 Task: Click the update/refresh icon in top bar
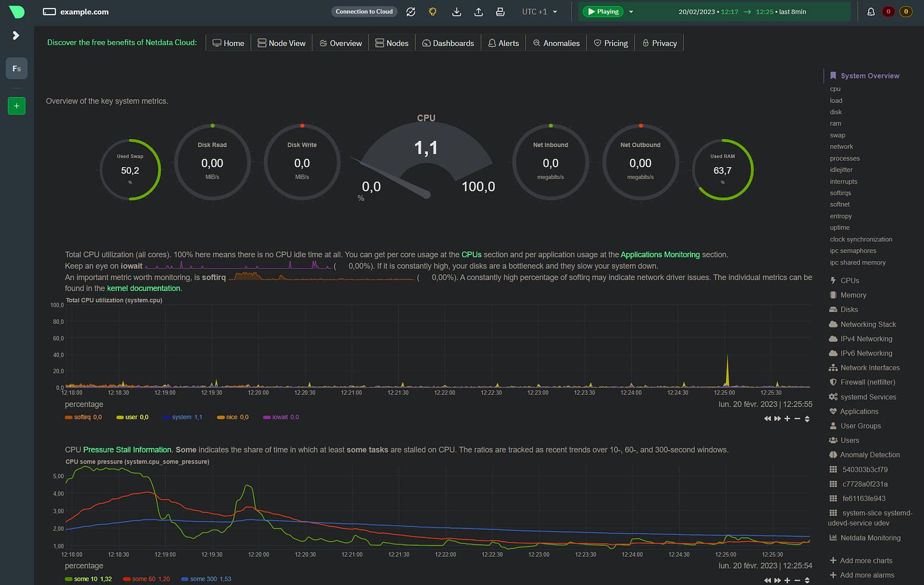(x=411, y=12)
